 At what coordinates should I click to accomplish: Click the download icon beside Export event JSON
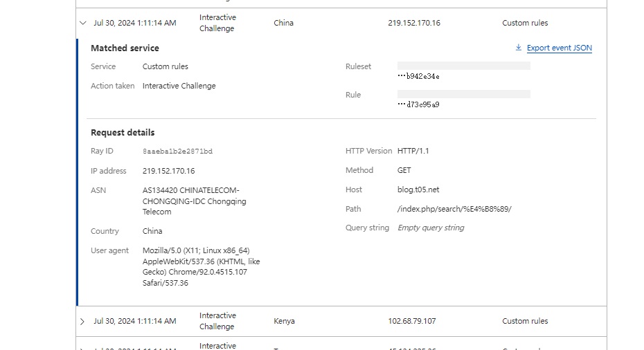point(519,48)
